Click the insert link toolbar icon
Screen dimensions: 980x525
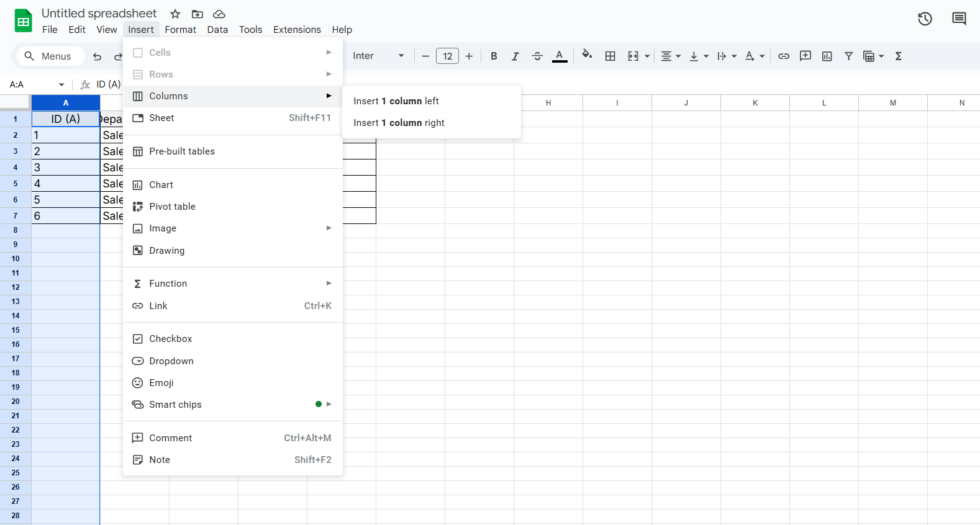tap(784, 56)
